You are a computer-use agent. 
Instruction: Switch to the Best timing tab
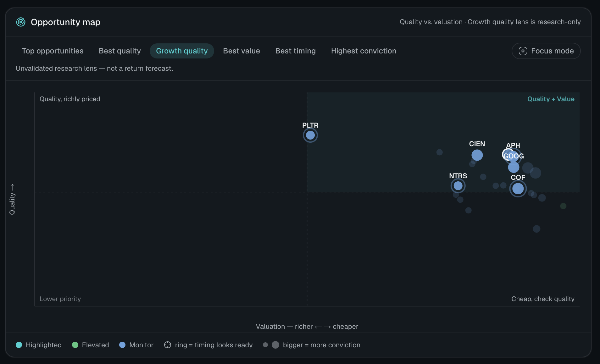pyautogui.click(x=296, y=51)
